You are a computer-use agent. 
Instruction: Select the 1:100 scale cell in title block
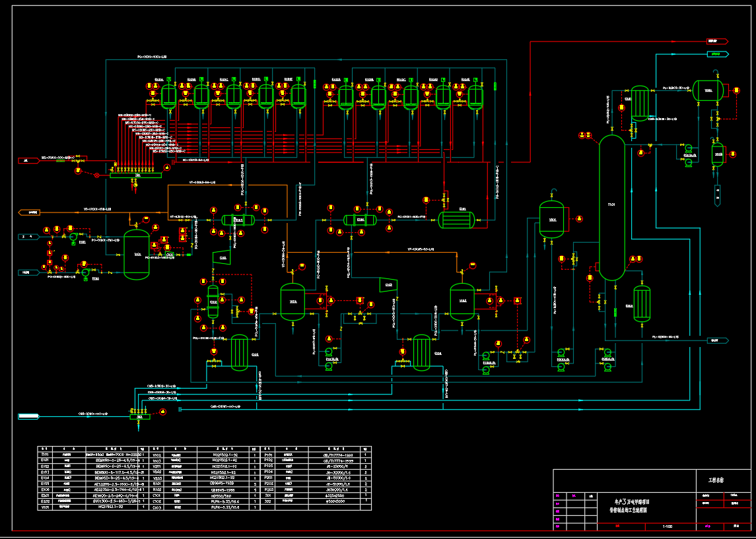tap(668, 526)
